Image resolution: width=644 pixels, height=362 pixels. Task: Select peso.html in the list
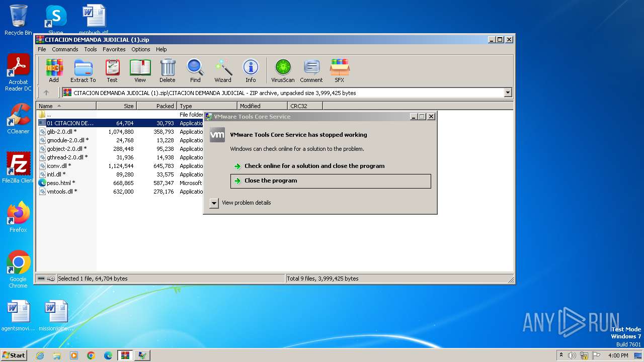pos(120,183)
